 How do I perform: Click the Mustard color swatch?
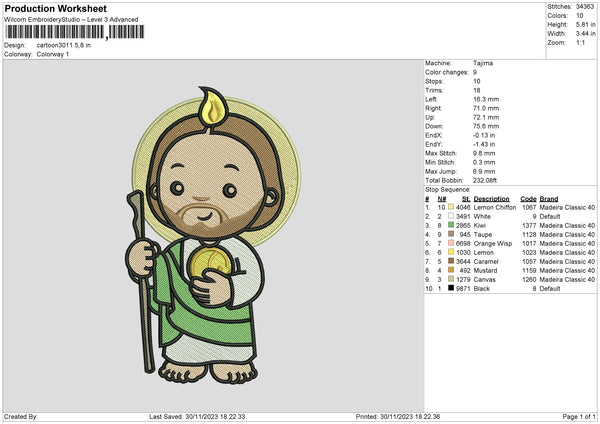[451, 270]
